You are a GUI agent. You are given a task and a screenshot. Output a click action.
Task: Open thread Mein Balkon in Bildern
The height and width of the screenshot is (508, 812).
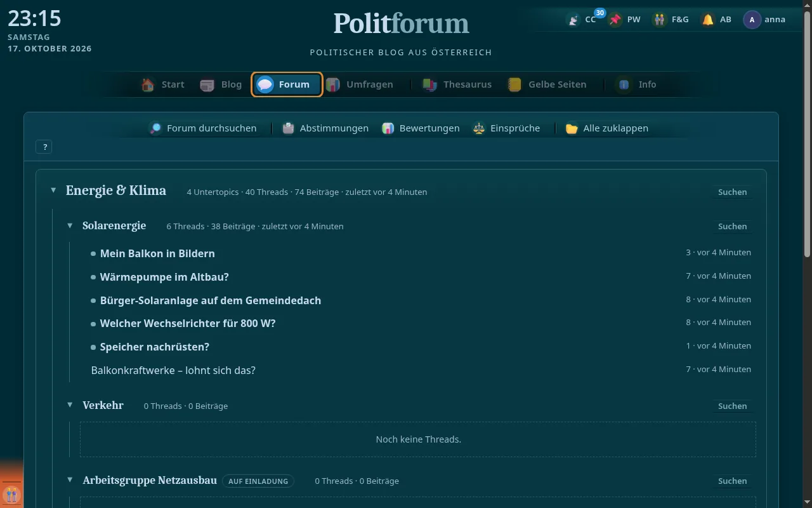point(157,253)
